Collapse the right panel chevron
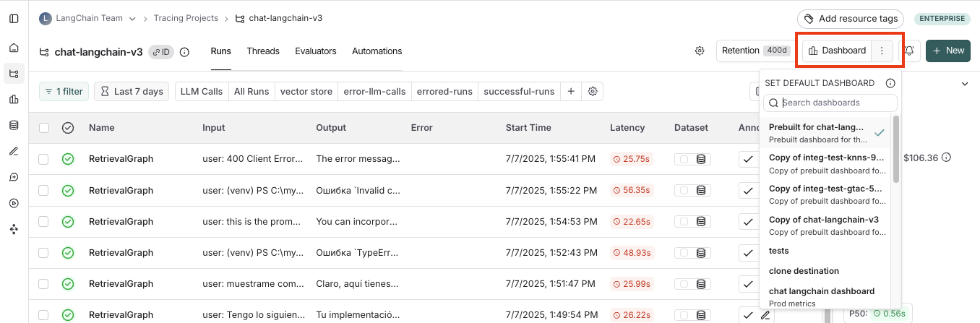 [x=965, y=84]
